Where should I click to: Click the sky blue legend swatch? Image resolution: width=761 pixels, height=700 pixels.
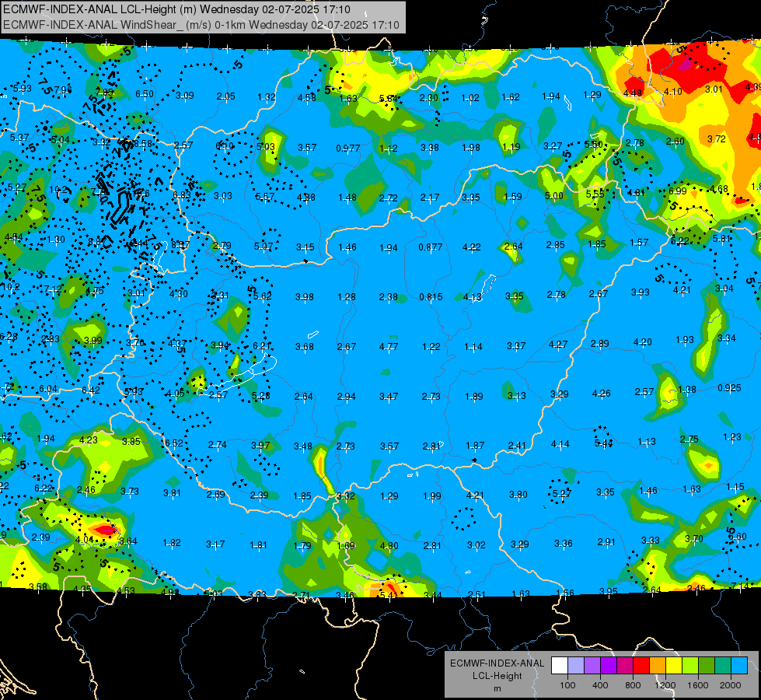tap(739, 666)
